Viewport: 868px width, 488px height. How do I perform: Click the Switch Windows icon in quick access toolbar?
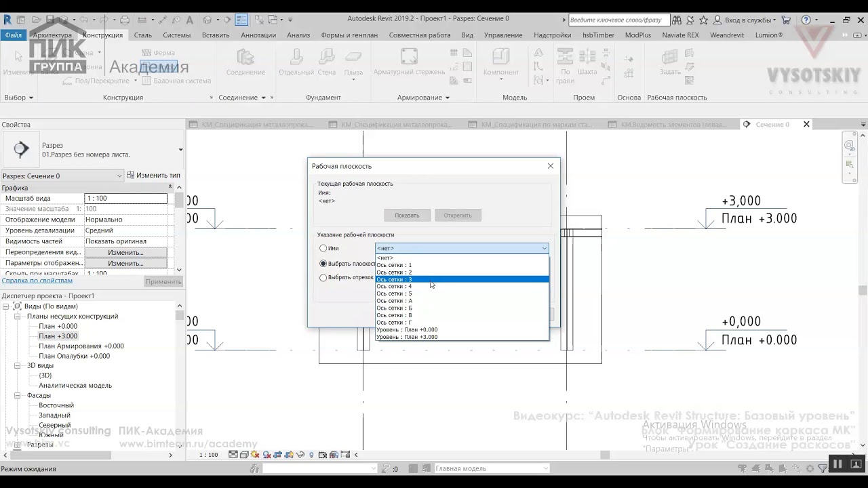(x=273, y=20)
